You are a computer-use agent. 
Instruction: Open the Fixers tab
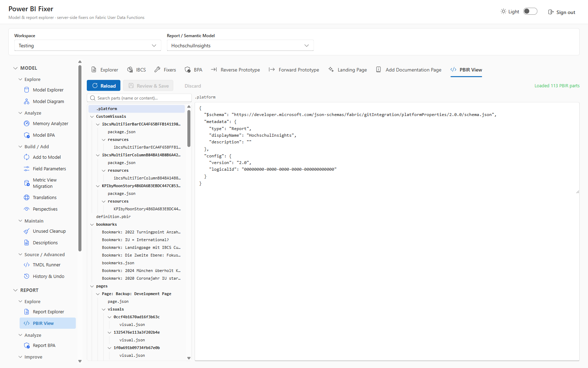(x=165, y=70)
